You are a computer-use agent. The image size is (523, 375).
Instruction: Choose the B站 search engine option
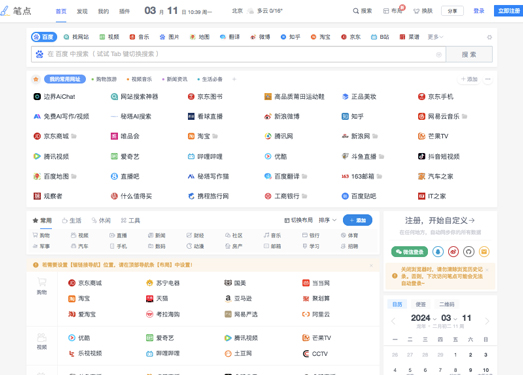click(380, 37)
